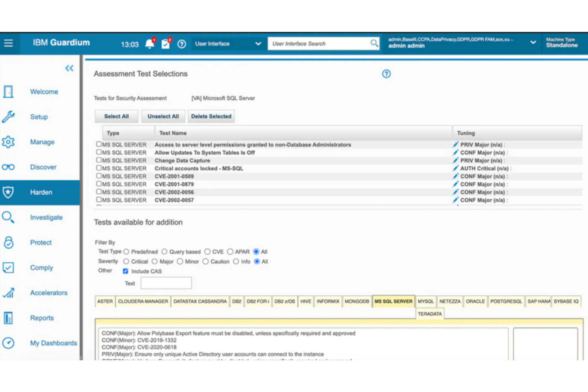
Task: Select Query based test type radio
Action: pyautogui.click(x=164, y=252)
